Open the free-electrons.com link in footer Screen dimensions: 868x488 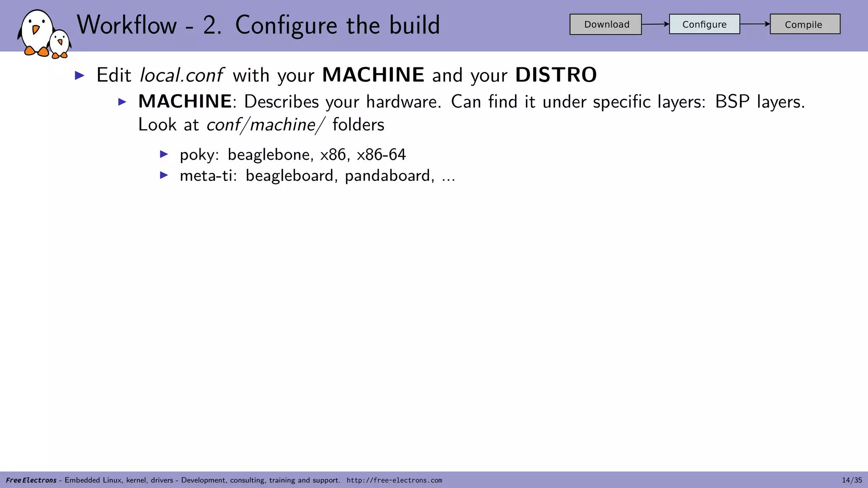(394, 480)
